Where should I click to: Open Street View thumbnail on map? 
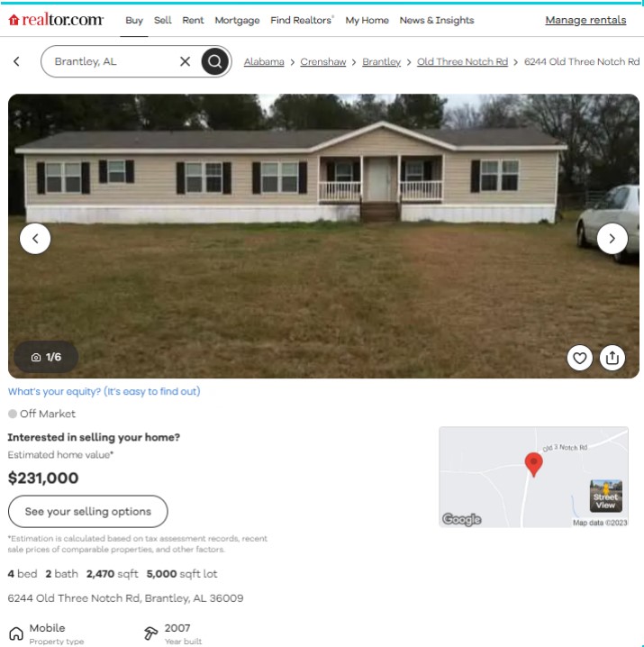click(605, 496)
